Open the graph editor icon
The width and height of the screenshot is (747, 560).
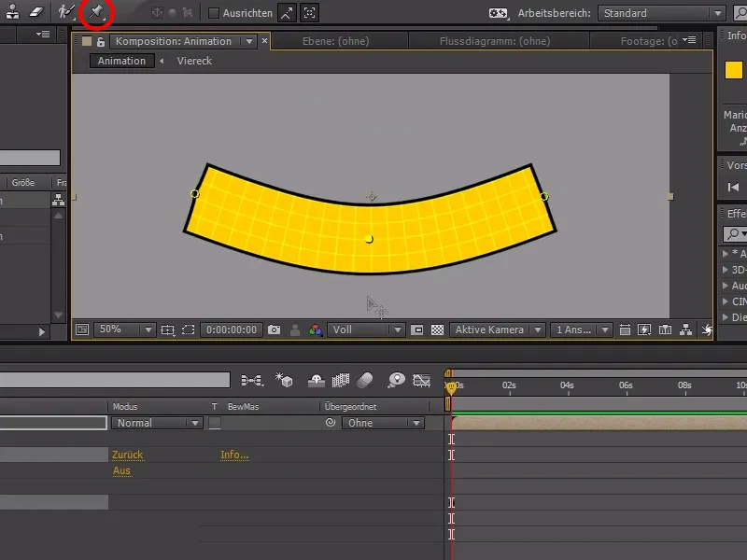(x=421, y=380)
